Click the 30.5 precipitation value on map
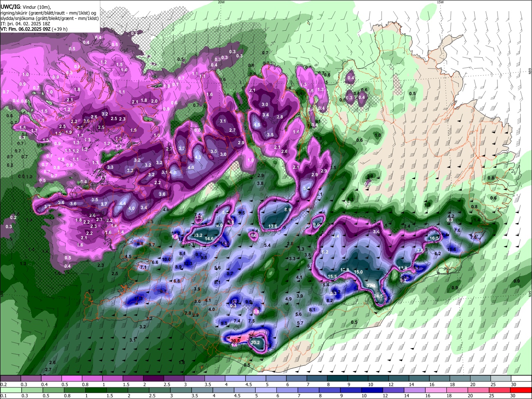 click(236, 340)
